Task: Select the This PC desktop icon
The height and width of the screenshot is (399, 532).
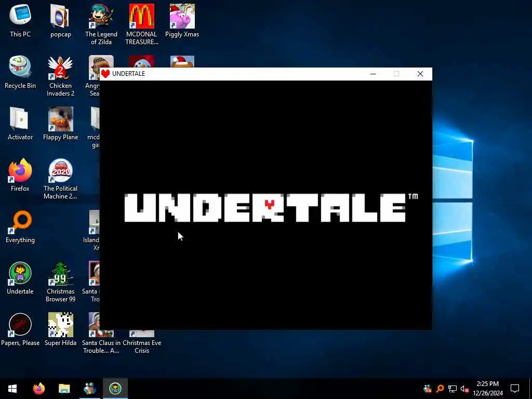Action: coord(20,21)
